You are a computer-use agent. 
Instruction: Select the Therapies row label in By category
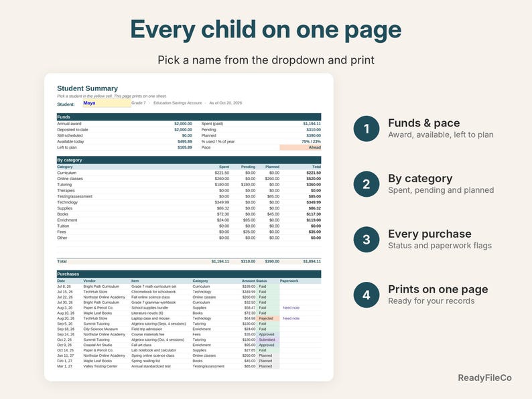pyautogui.click(x=66, y=191)
